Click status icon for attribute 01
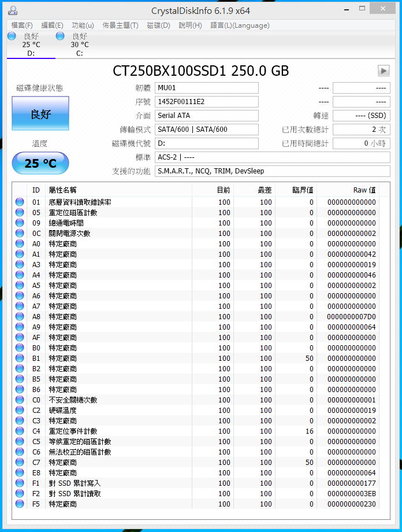Screen dimensions: 402x532 coord(20,202)
